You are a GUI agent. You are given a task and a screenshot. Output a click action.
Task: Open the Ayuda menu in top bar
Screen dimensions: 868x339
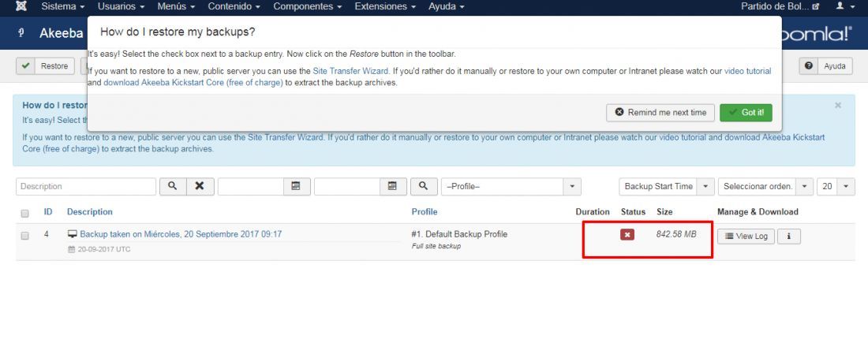[x=446, y=6]
